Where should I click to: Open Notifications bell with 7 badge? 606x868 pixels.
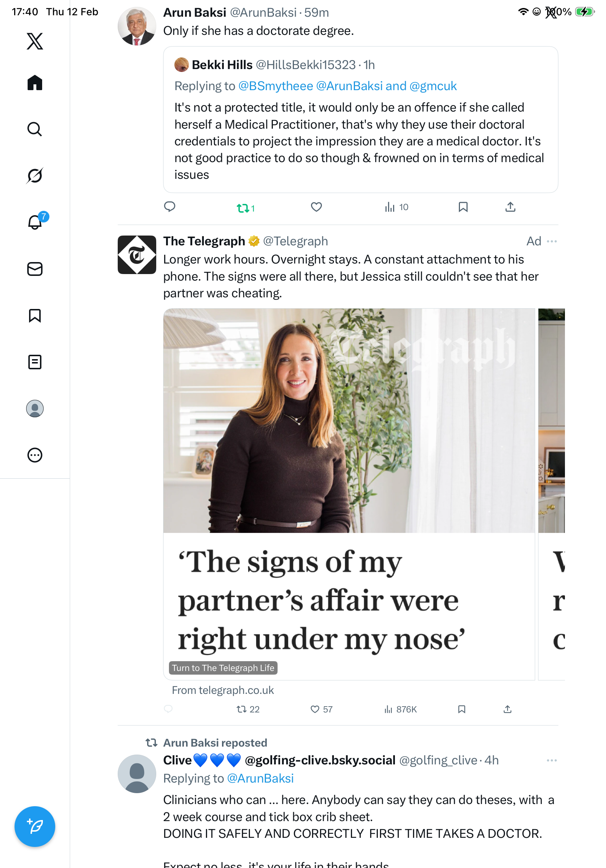click(x=35, y=222)
